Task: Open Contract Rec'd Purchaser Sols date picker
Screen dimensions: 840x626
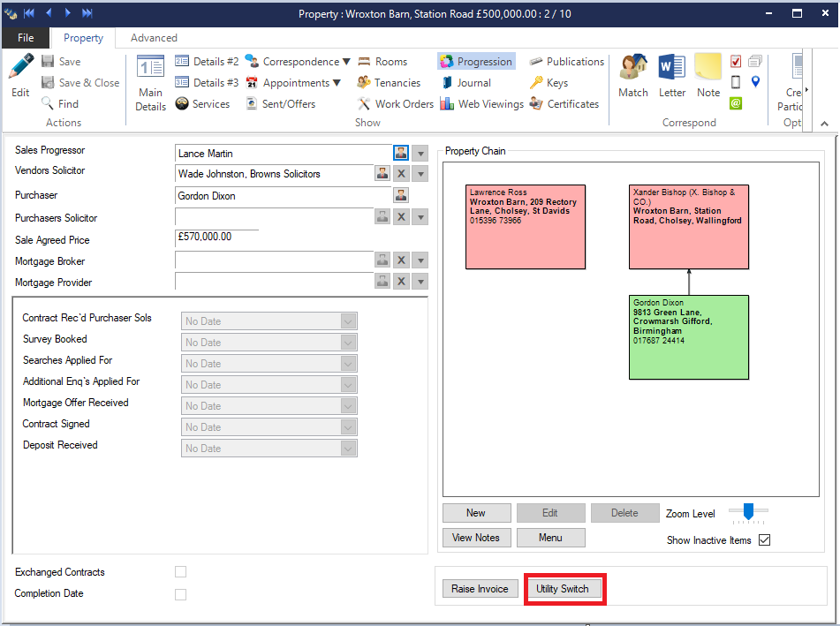Action: (x=348, y=321)
